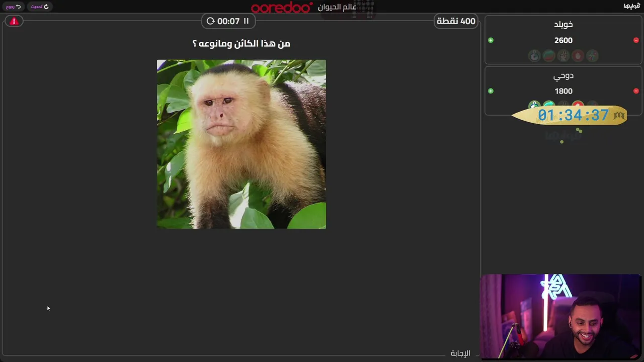Click the monkey question image
This screenshot has width=644, height=362.
tap(242, 144)
